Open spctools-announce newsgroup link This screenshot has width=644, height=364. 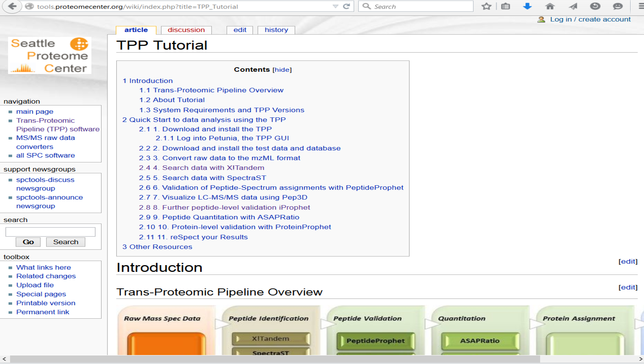click(49, 202)
